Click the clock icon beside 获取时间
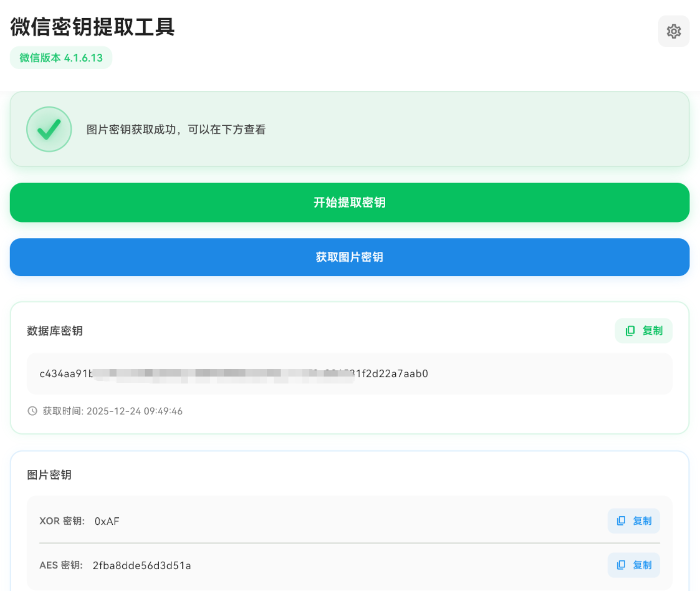Screen dimensions: 700x591 pos(32,411)
